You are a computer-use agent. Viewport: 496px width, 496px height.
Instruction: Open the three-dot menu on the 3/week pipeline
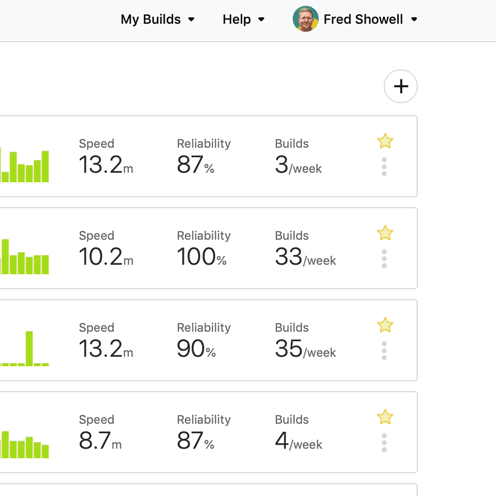pos(384,167)
